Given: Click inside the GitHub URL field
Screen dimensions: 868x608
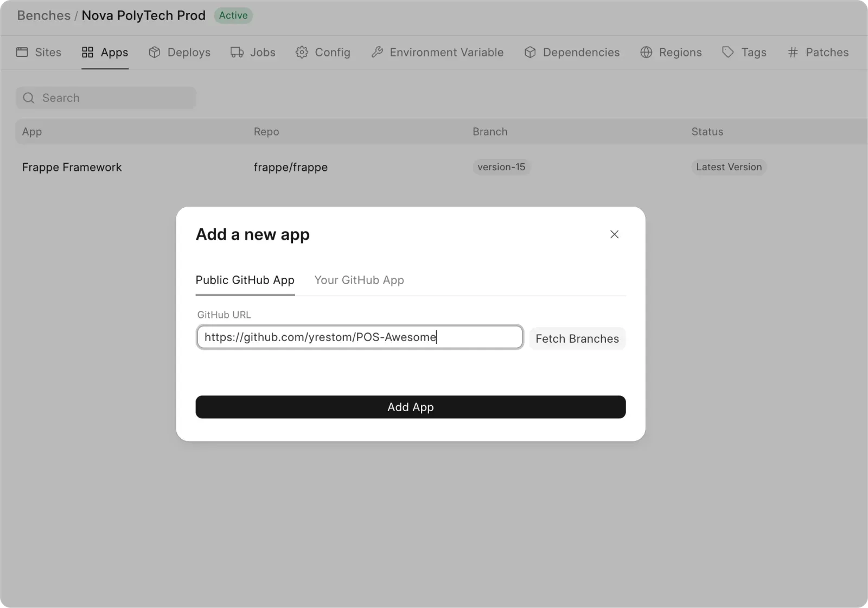Looking at the screenshot, I should tap(359, 337).
